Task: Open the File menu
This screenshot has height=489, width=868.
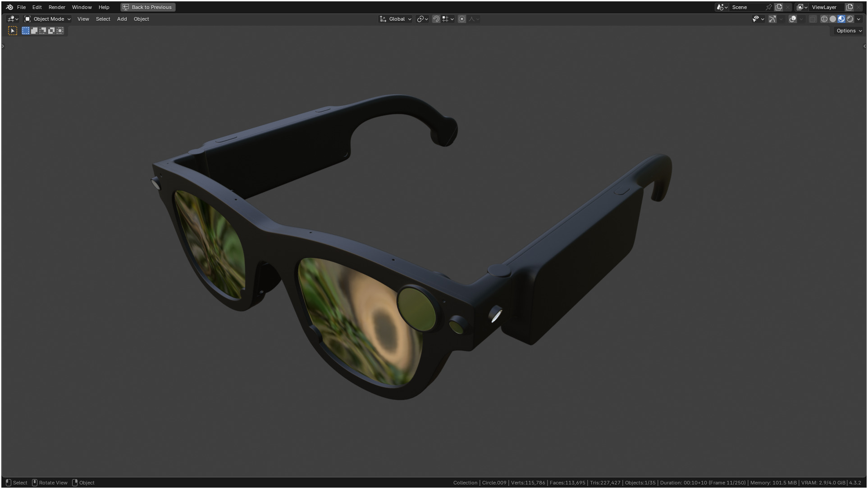Action: (21, 7)
